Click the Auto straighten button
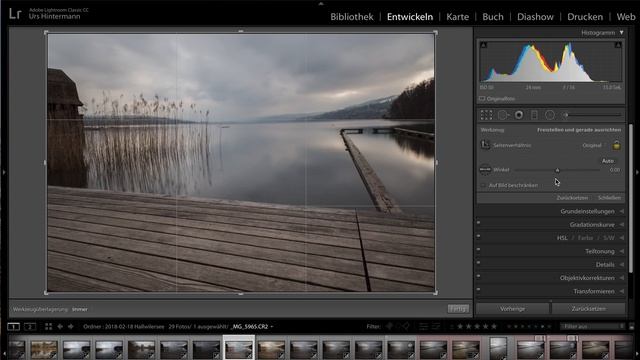Viewport: 640px width, 360px height. pyautogui.click(x=608, y=161)
